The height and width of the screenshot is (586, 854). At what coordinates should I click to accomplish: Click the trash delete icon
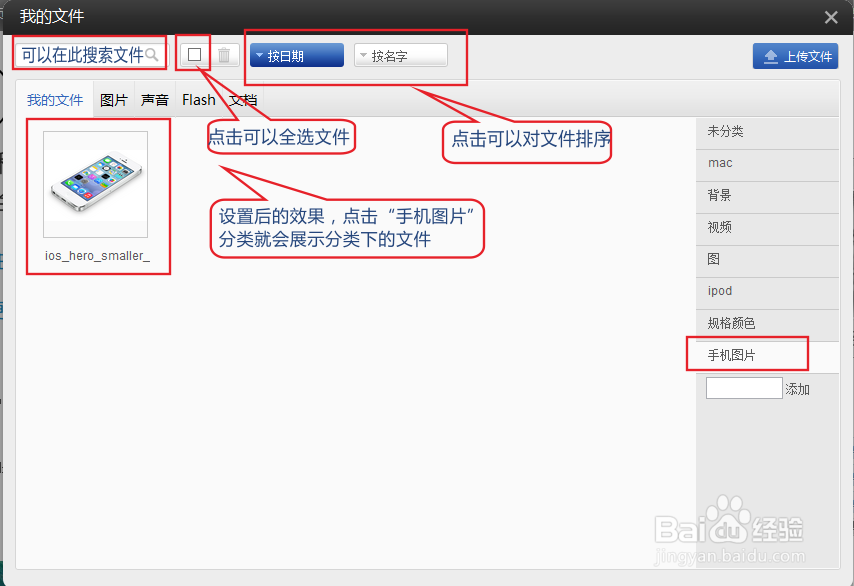pos(224,55)
